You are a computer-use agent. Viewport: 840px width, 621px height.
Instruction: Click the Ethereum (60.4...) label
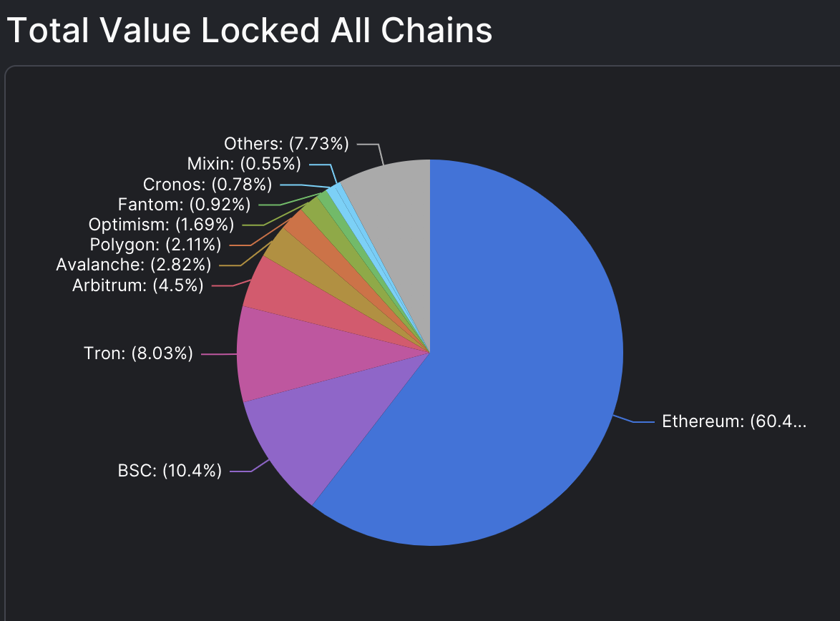coord(734,421)
